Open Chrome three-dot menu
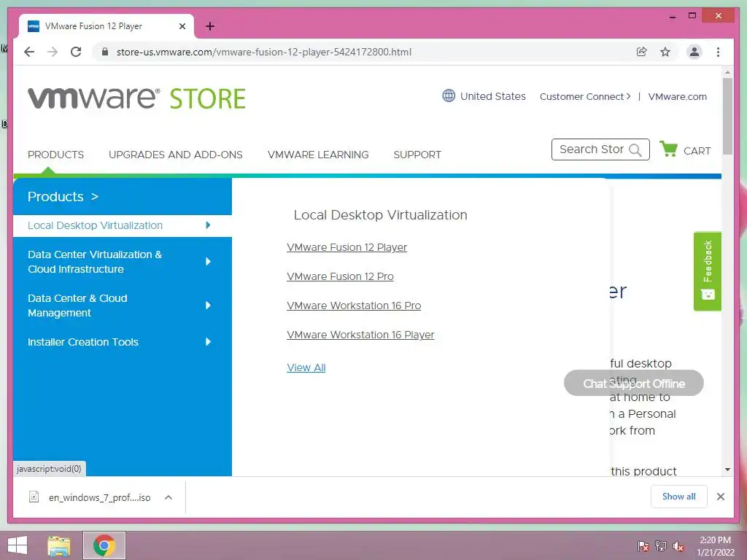Screen dimensions: 747x560 click(x=718, y=52)
